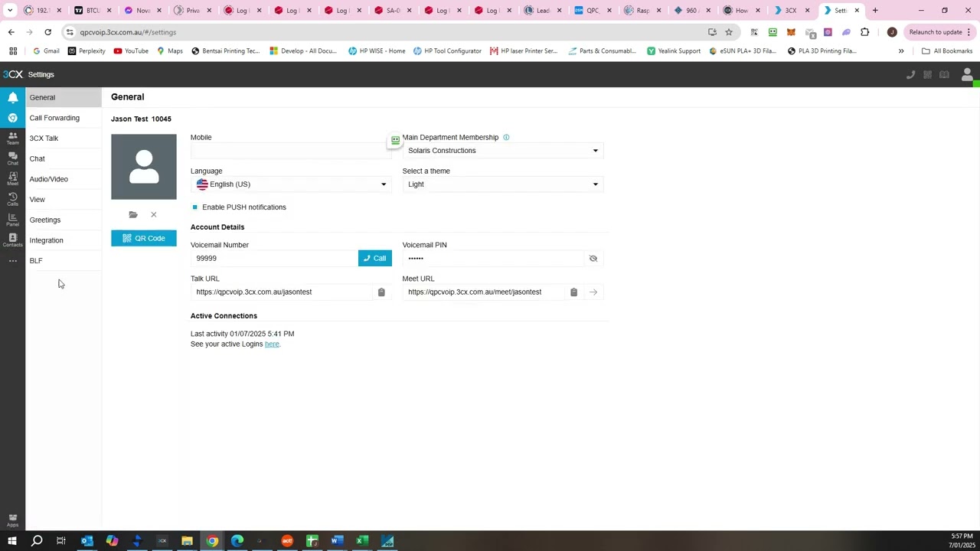The image size is (980, 551).
Task: Open the Contacts sidebar icon
Action: click(12, 240)
